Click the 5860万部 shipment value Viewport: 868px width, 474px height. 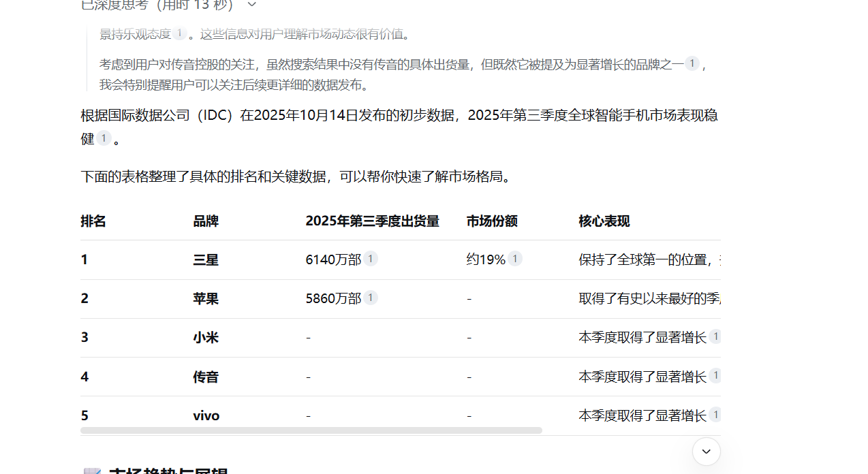pyautogui.click(x=334, y=298)
